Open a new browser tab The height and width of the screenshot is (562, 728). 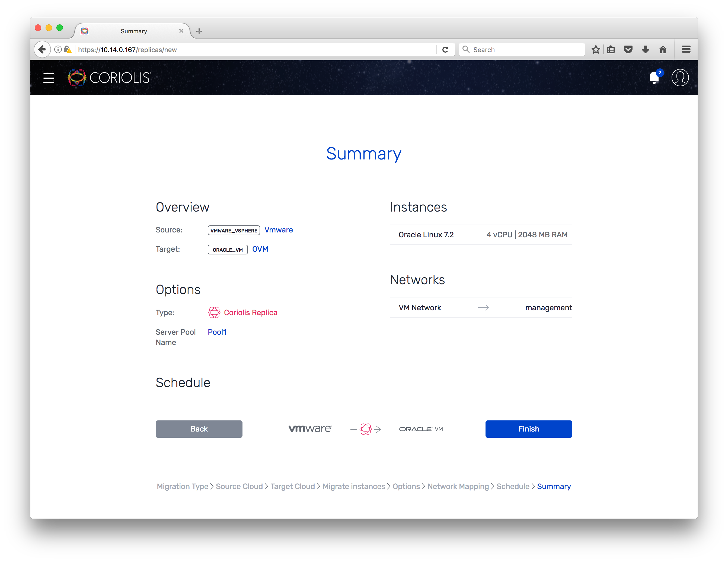pos(199,31)
